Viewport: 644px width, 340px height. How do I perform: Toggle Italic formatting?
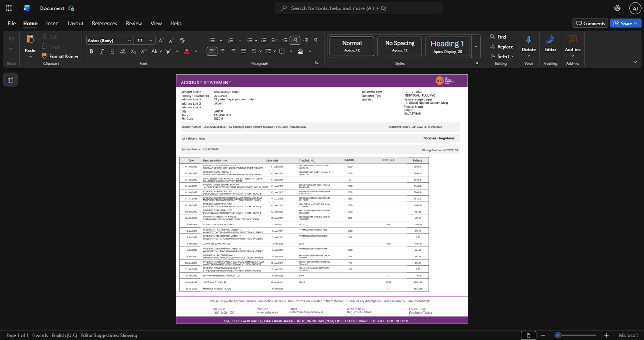coord(102,51)
